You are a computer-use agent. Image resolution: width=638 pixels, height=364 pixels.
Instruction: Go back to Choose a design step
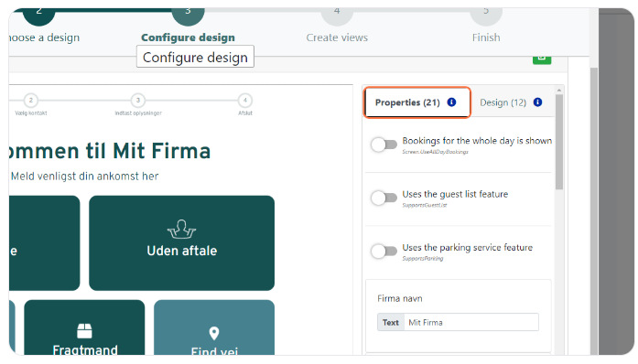pos(44,25)
